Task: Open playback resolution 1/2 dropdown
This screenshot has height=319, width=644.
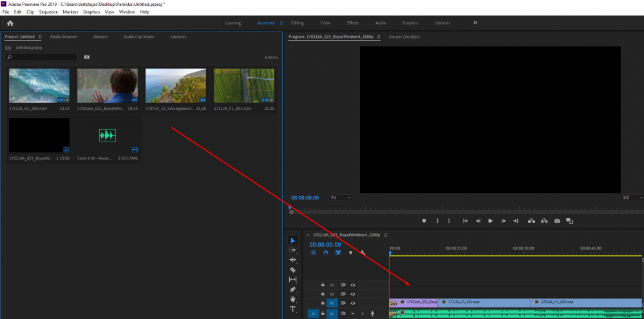Action: coord(632,197)
